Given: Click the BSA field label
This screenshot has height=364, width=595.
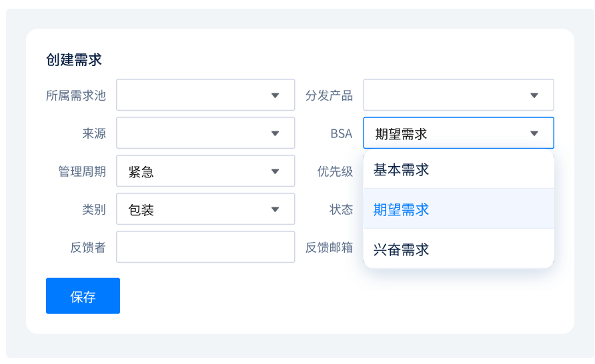Looking at the screenshot, I should 341,133.
